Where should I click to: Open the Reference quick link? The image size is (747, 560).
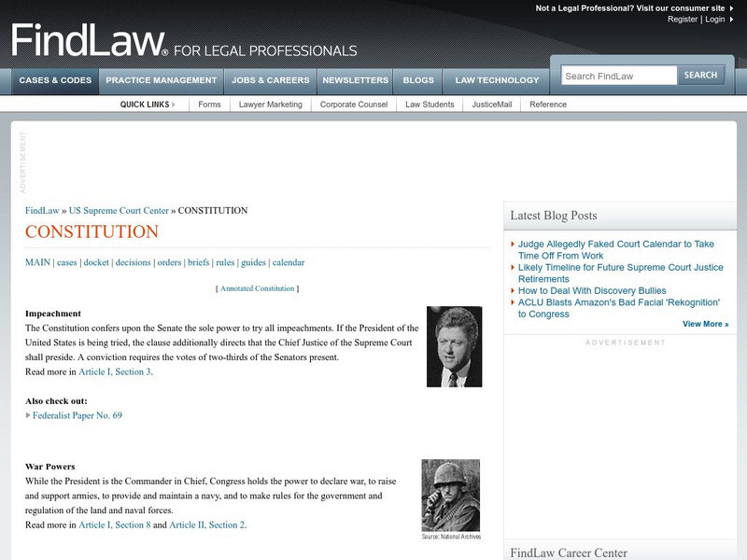pos(548,105)
